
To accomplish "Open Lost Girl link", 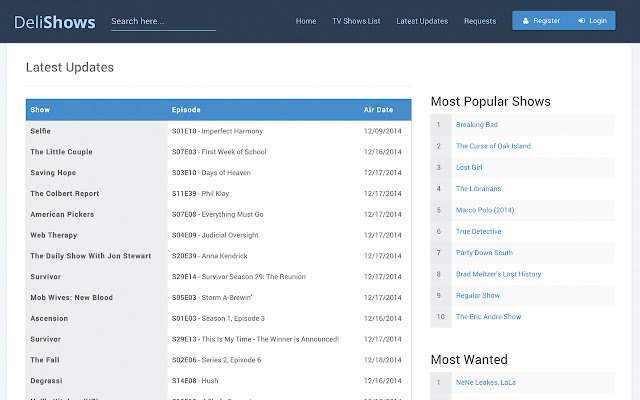I will click(469, 167).
